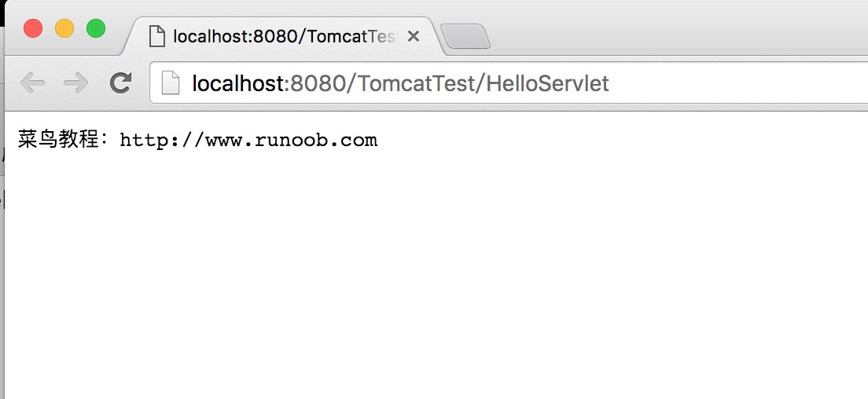Click the forward navigation arrow
868x399 pixels.
tap(75, 82)
